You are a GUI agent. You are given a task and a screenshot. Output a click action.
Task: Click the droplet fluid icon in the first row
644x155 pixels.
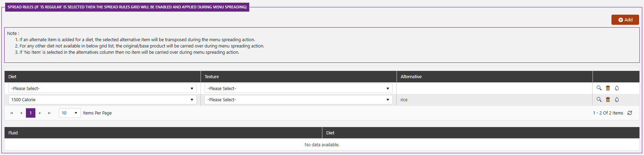pos(617,88)
